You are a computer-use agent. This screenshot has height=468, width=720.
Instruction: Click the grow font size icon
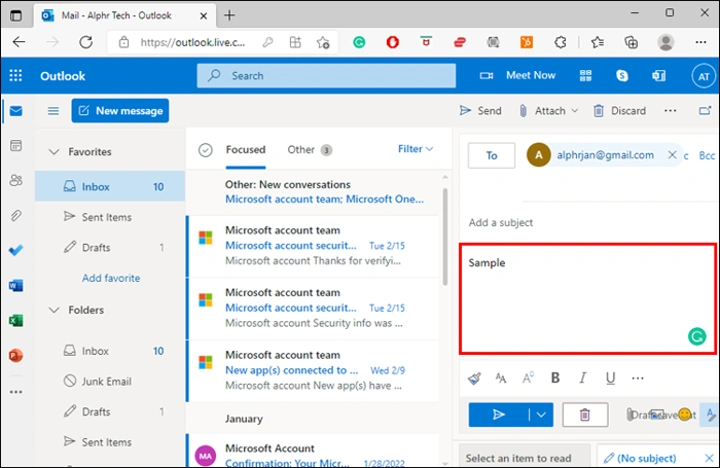point(528,378)
